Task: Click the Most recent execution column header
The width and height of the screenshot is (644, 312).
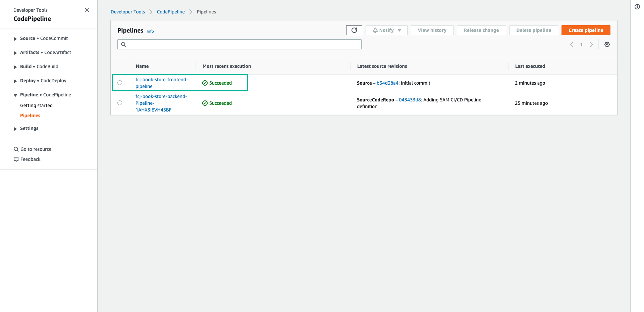Action: [227, 66]
